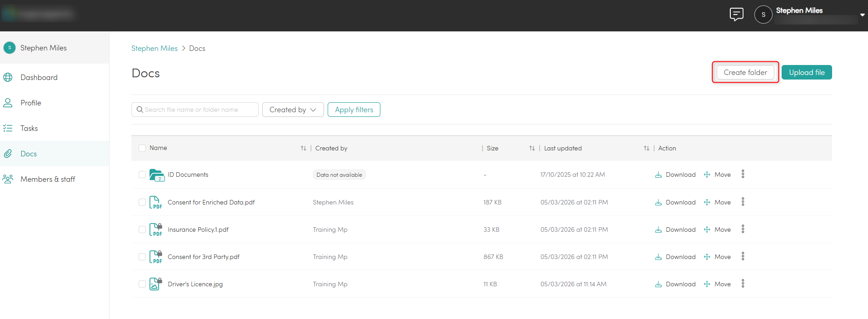
Task: Click the Data not available badge
Action: (339, 175)
